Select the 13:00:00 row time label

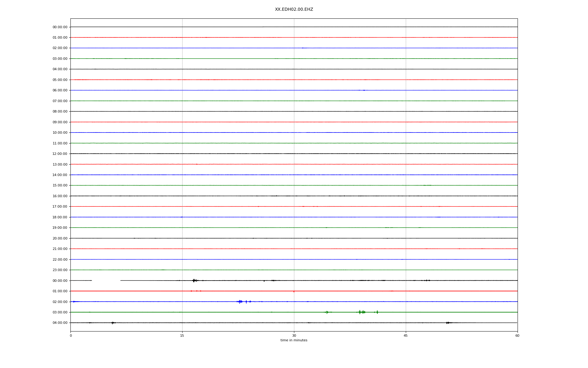pyautogui.click(x=60, y=165)
